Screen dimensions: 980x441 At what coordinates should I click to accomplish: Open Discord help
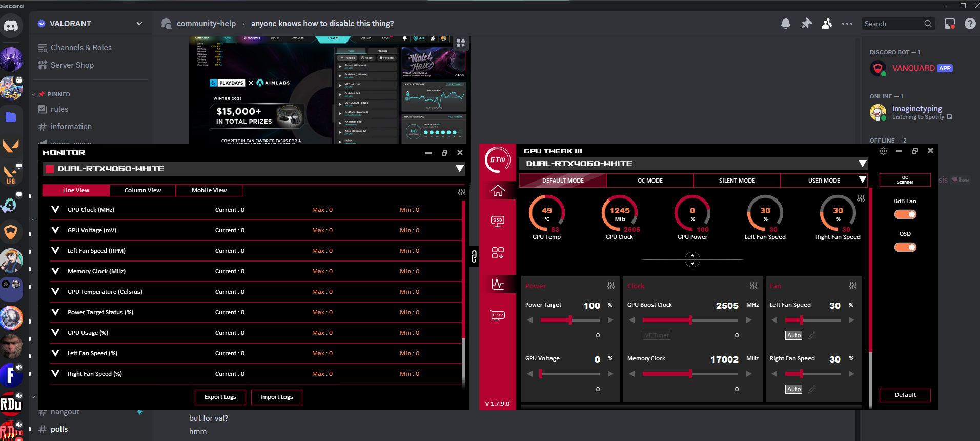tap(970, 24)
